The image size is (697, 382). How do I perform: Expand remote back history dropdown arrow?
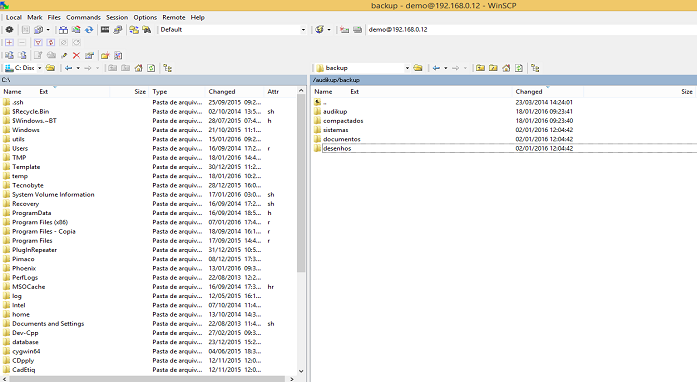click(x=445, y=68)
